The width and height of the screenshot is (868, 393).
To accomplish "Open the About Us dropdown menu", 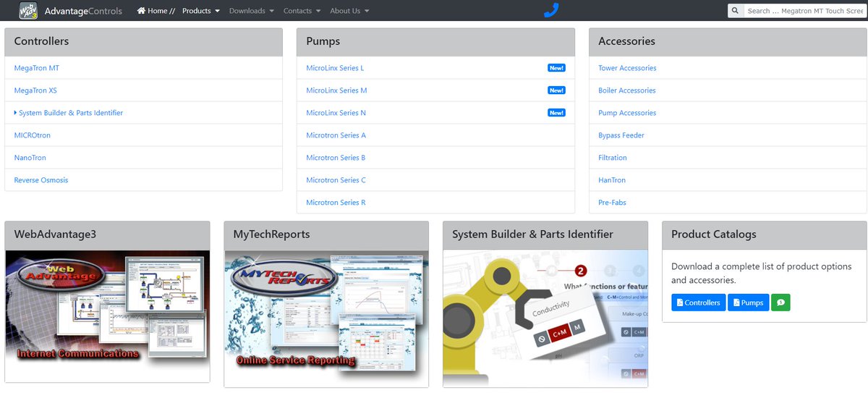I will (349, 11).
